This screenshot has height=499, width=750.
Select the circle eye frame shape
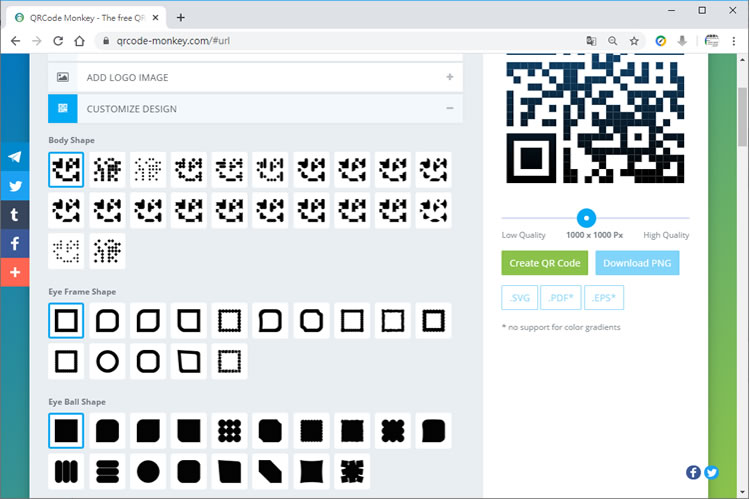[107, 361]
